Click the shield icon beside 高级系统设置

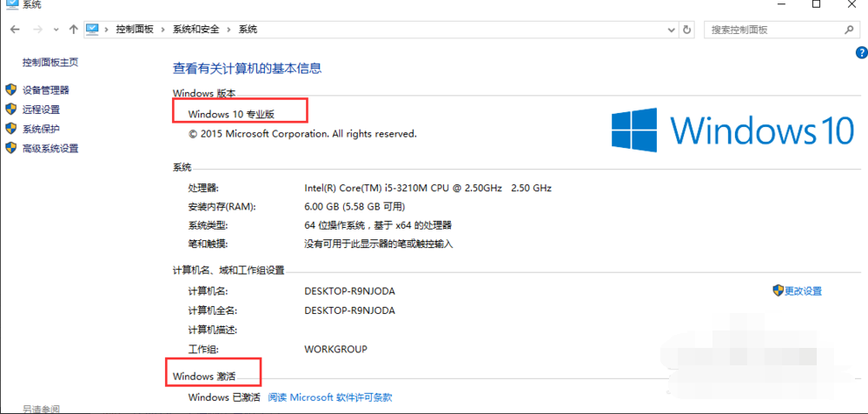[10, 148]
